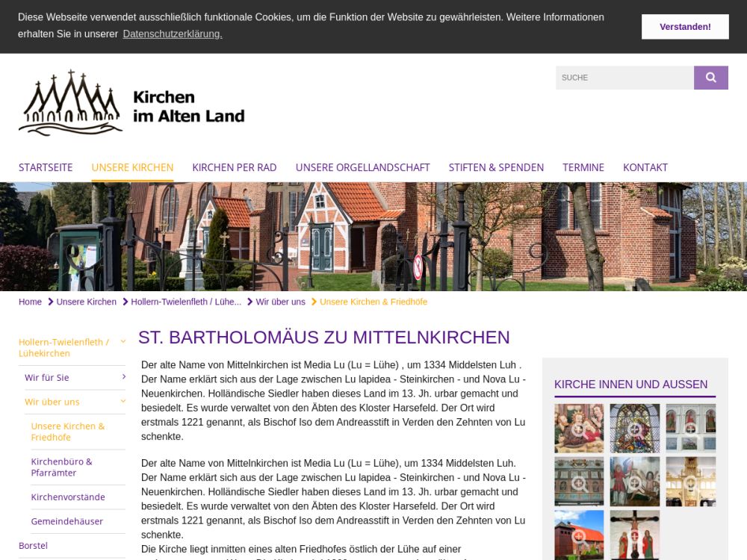The image size is (747, 560).
Task: Expand the Wir für Sie submenu arrow
Action: [123, 377]
